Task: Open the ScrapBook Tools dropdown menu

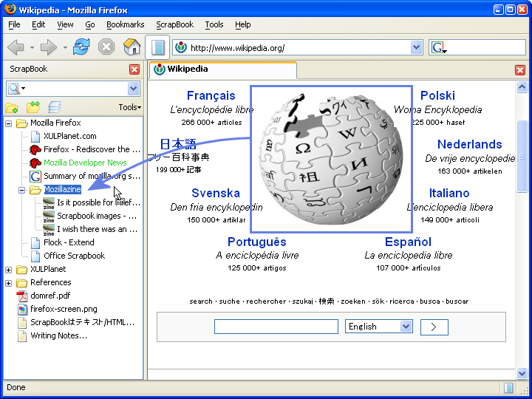Action: [x=129, y=107]
